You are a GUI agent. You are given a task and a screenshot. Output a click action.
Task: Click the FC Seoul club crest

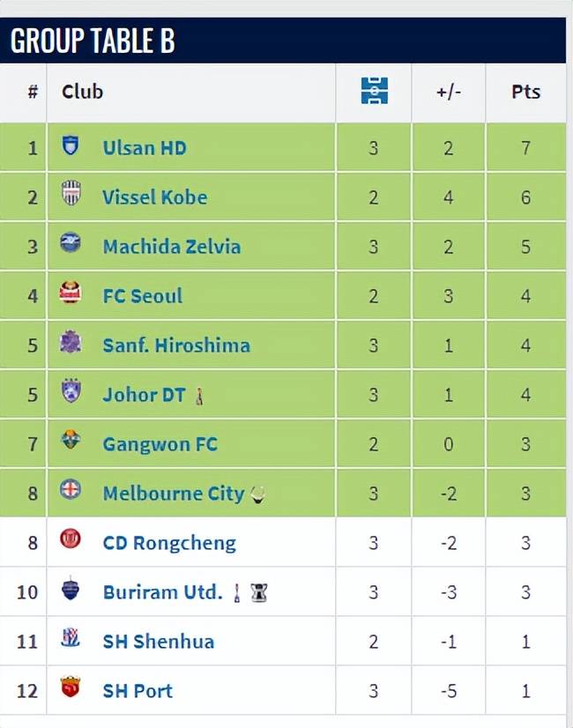click(71, 294)
